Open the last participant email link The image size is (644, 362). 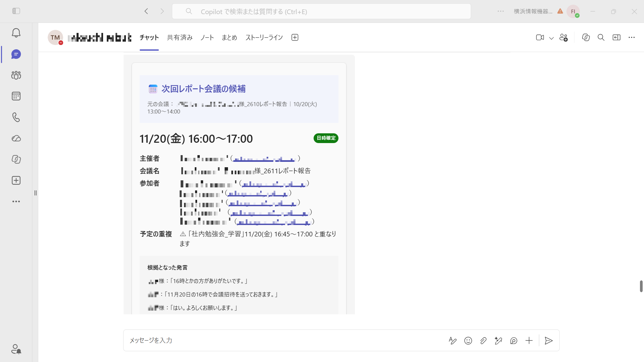(274, 222)
